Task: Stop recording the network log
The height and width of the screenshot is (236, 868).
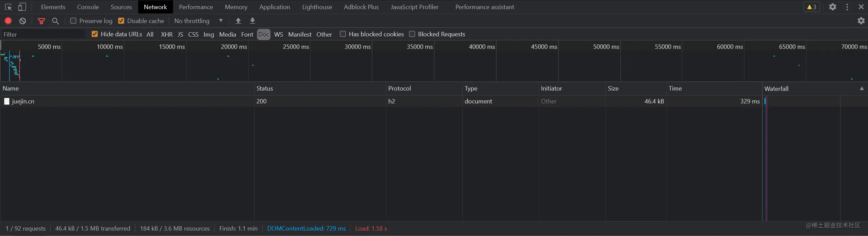Action: (x=8, y=21)
